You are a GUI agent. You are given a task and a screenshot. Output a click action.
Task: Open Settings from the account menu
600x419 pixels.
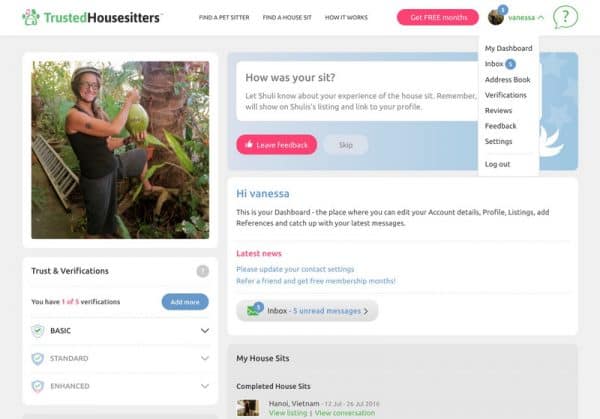point(498,141)
